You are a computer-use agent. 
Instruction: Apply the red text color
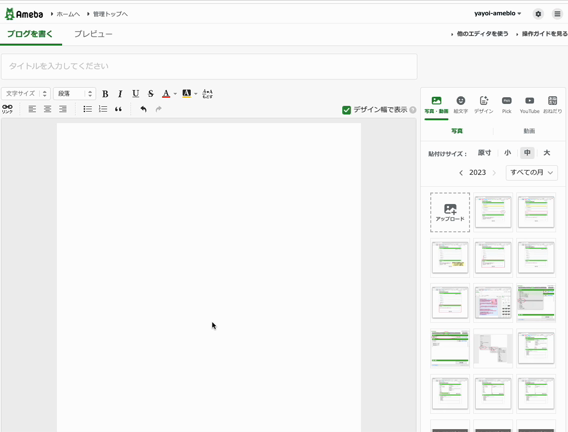[166, 94]
